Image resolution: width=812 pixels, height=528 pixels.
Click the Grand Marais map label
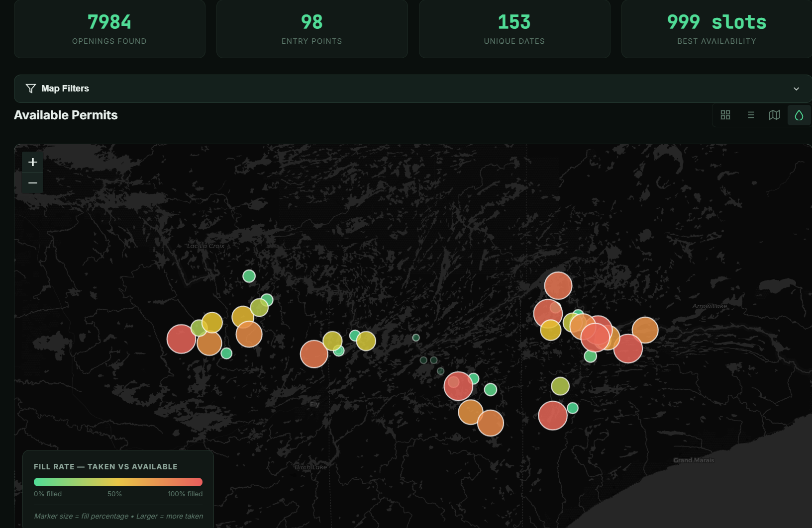[x=693, y=460]
